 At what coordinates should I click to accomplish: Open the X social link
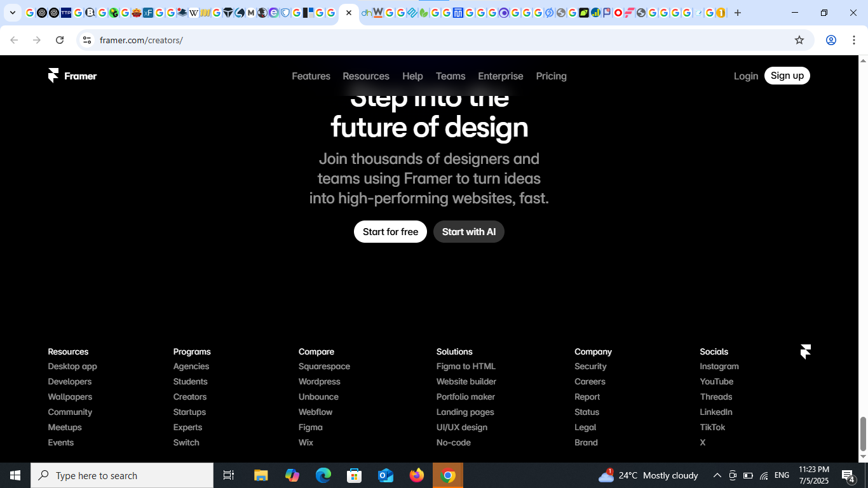703,443
